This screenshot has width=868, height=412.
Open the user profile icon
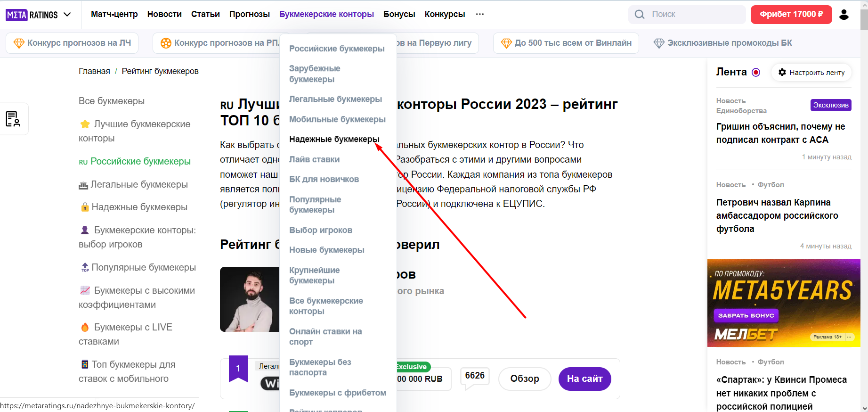point(844,15)
